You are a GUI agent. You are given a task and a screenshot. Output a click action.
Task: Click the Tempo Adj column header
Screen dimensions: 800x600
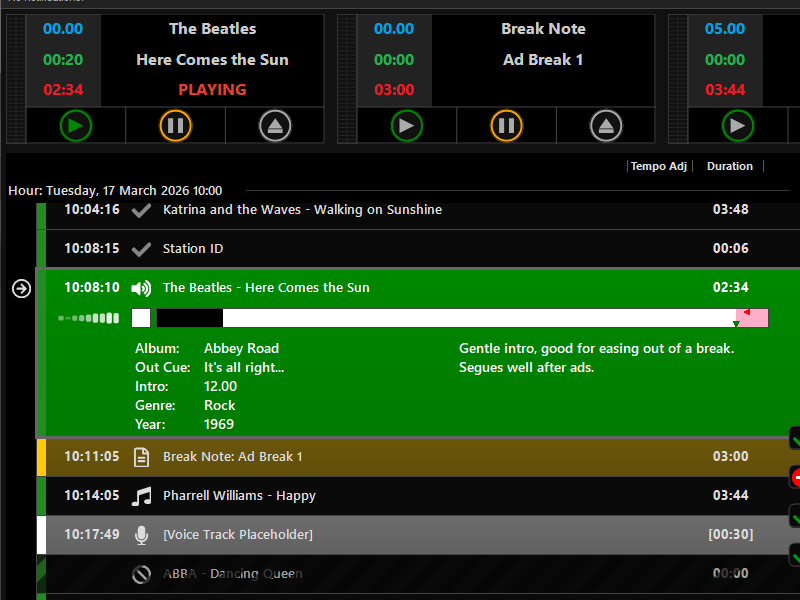point(659,166)
